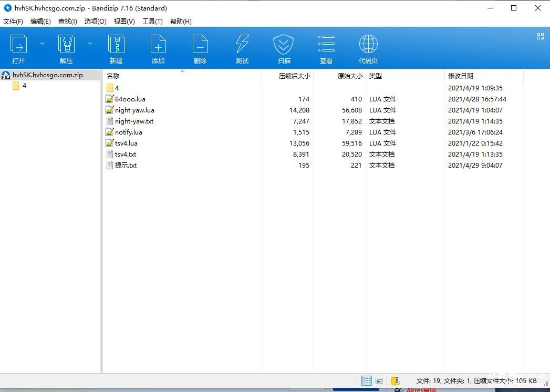Click date 2021/4/19 1:09:35 of folder 4
The image size is (550, 392).
[475, 88]
